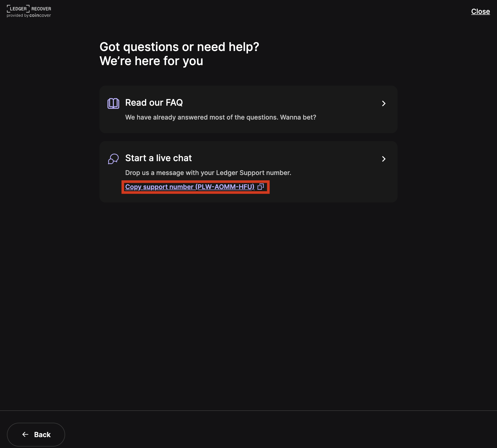This screenshot has width=497, height=448.
Task: Click the FAQ open book icon
Action: [x=113, y=103]
